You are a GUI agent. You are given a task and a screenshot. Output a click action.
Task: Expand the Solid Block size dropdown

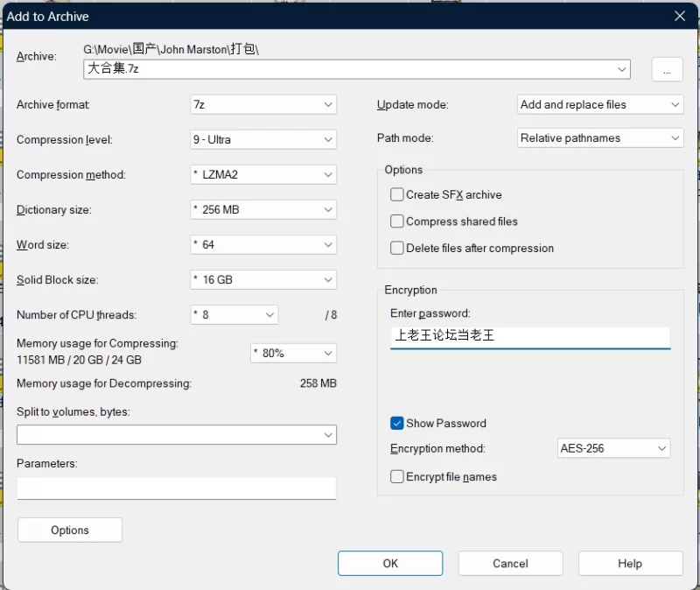coord(262,280)
